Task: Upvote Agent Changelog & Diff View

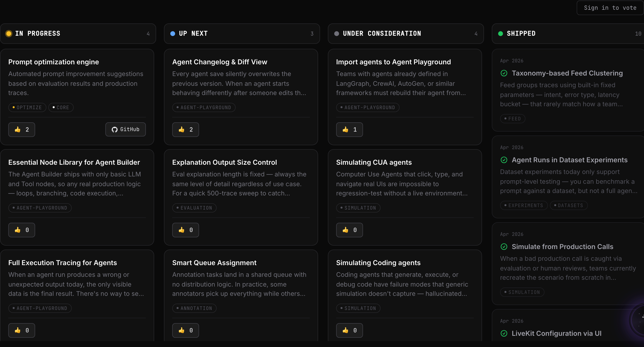Action: click(185, 129)
